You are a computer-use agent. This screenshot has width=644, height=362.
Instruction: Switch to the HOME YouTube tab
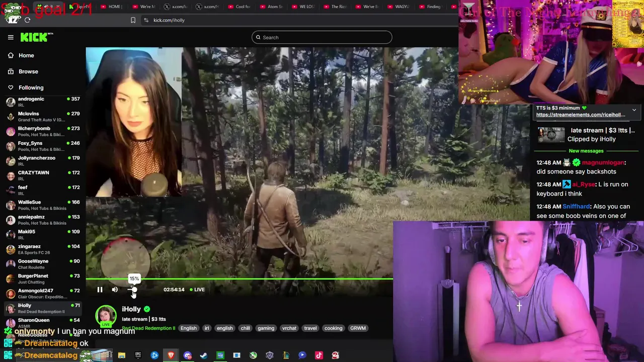click(x=111, y=7)
